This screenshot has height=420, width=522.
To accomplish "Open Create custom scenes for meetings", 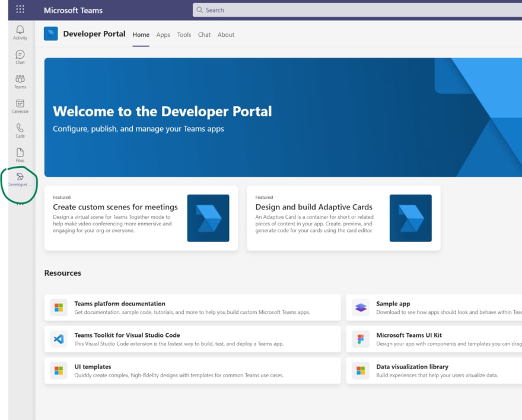I will [141, 218].
